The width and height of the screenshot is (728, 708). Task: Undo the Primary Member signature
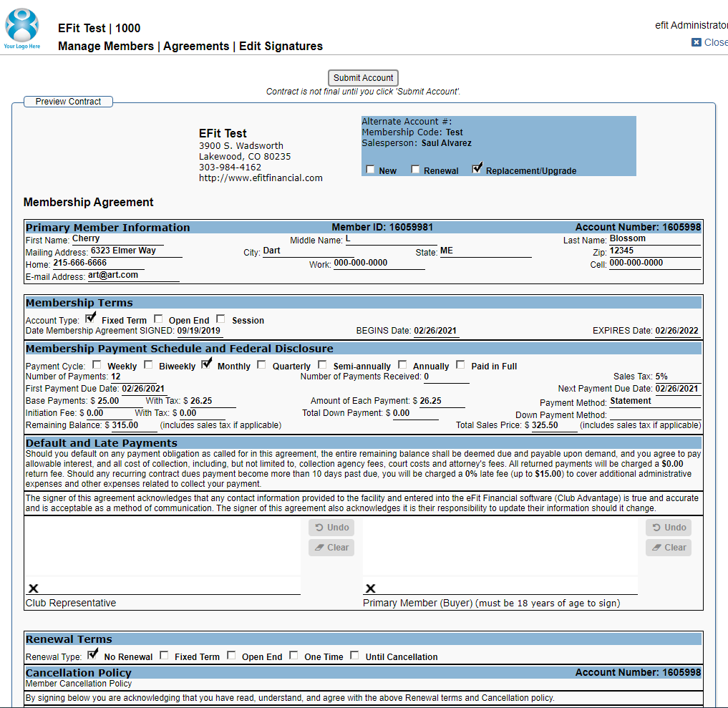(x=669, y=528)
